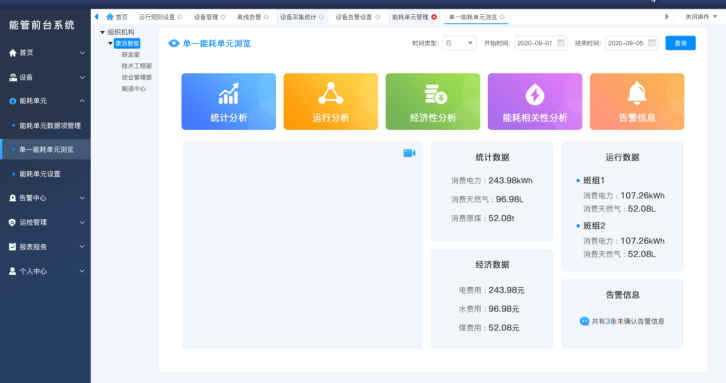Open 告警信息 bell card
The height and width of the screenshot is (383, 726).
pyautogui.click(x=637, y=101)
